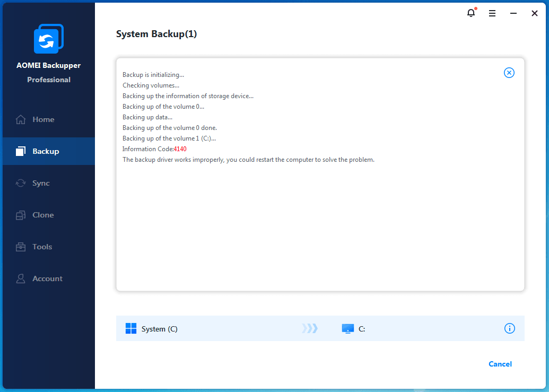Minimize the AOMEI Backupper window
The height and width of the screenshot is (392, 549).
tap(513, 13)
